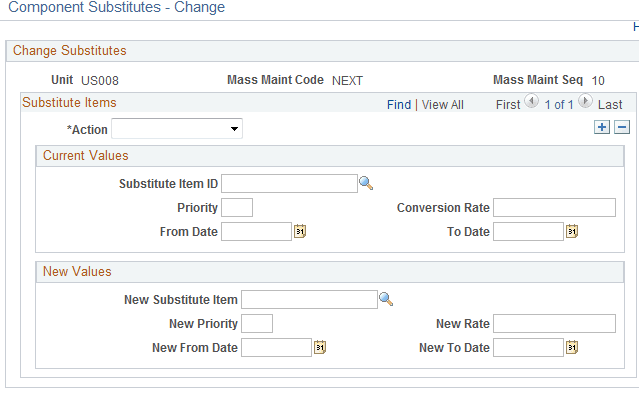This screenshot has height=396, width=639.
Task: Click the Mass Maint Seq value 10
Action: [598, 81]
